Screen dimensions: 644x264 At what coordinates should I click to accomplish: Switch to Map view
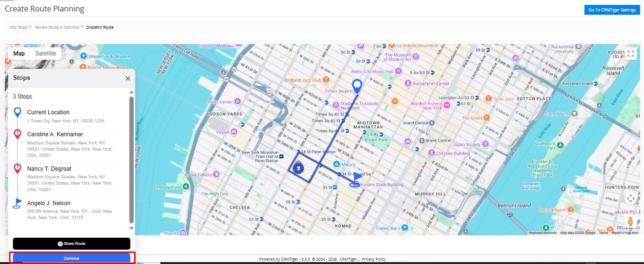pyautogui.click(x=19, y=54)
